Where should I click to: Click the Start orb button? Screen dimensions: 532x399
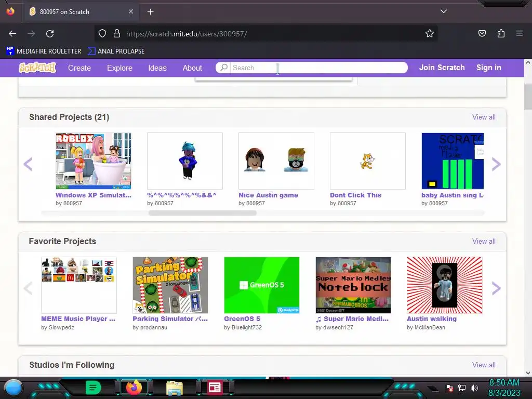(x=13, y=388)
